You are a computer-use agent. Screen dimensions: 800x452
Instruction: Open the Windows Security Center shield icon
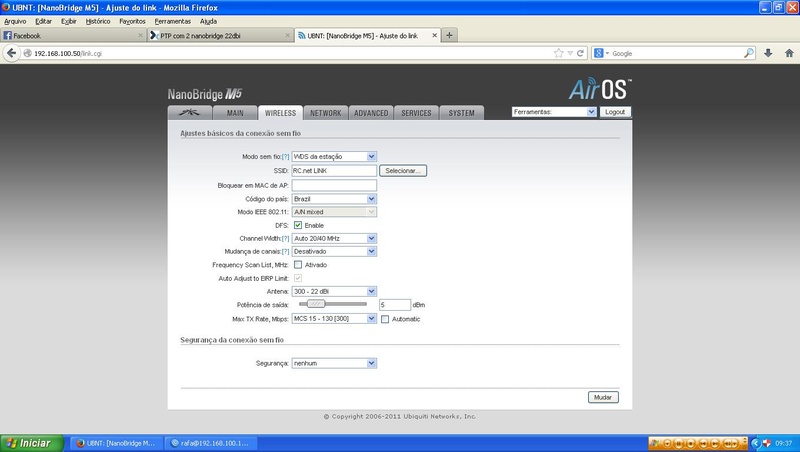coord(766,443)
